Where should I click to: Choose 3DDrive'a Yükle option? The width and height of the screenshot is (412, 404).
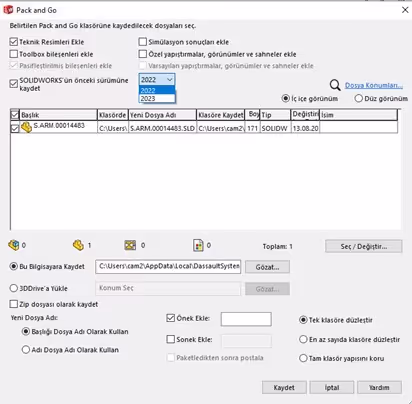coord(14,288)
